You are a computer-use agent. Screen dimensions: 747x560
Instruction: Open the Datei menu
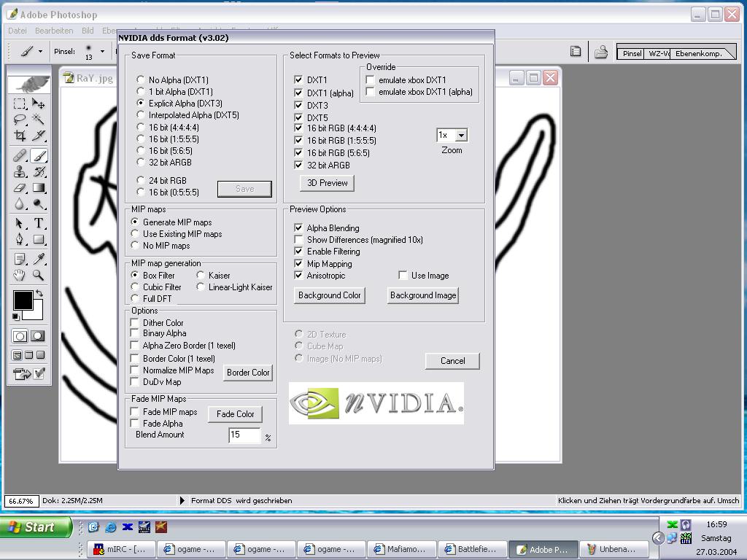coord(18,31)
